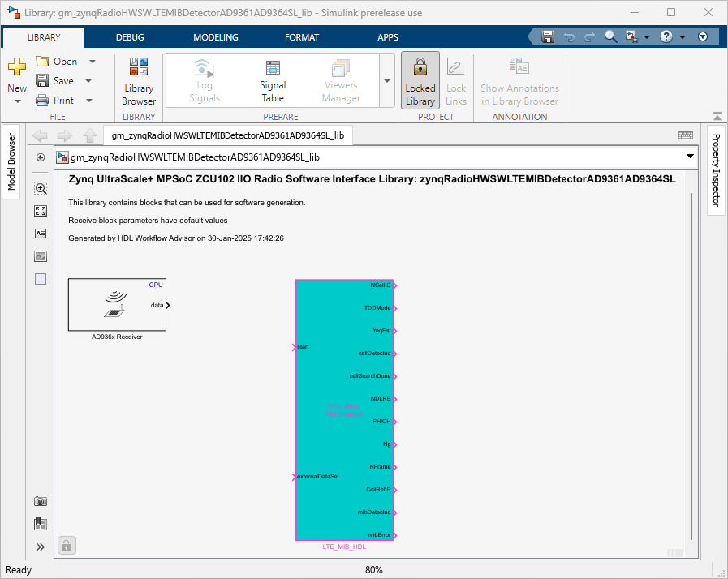This screenshot has height=579, width=728.
Task: Click the Help question mark icon
Action: [x=666, y=36]
